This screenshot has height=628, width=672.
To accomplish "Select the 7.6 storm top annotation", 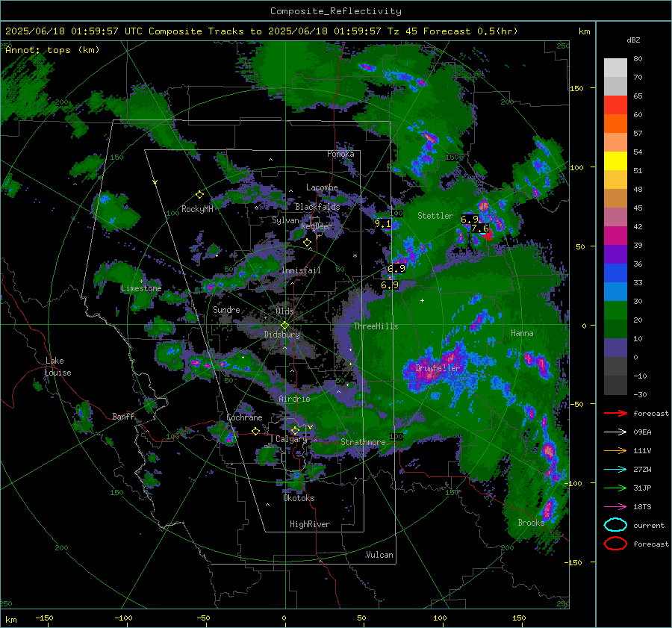I will pyautogui.click(x=479, y=228).
